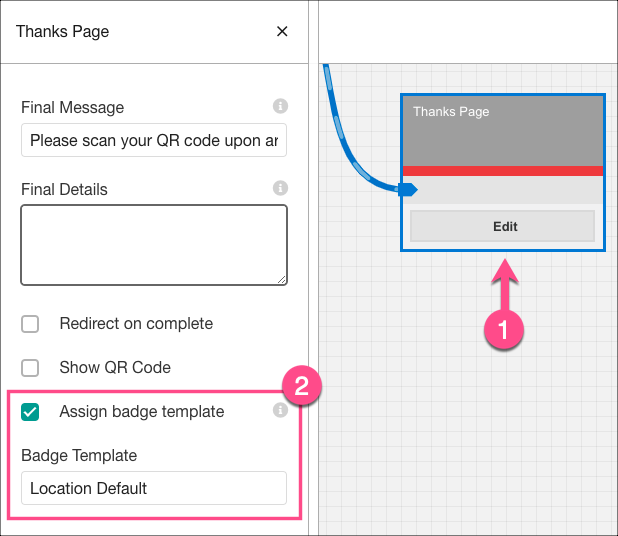Click the Show QR Code label

click(x=115, y=367)
